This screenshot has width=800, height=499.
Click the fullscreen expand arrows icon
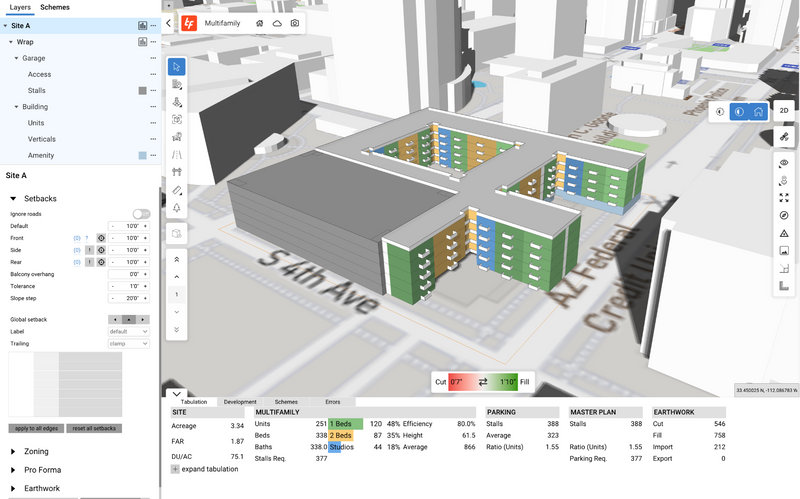[785, 198]
